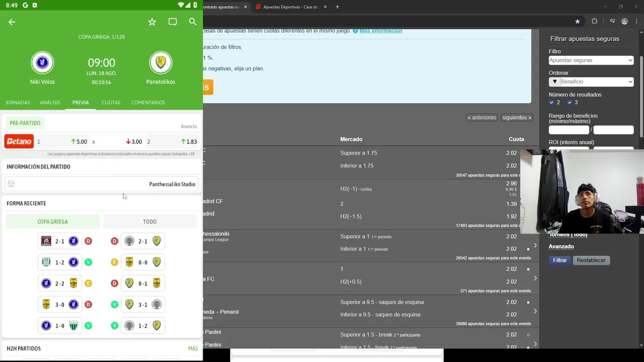
Task: Select the Betano away win odds 1.83
Action: pos(172,142)
